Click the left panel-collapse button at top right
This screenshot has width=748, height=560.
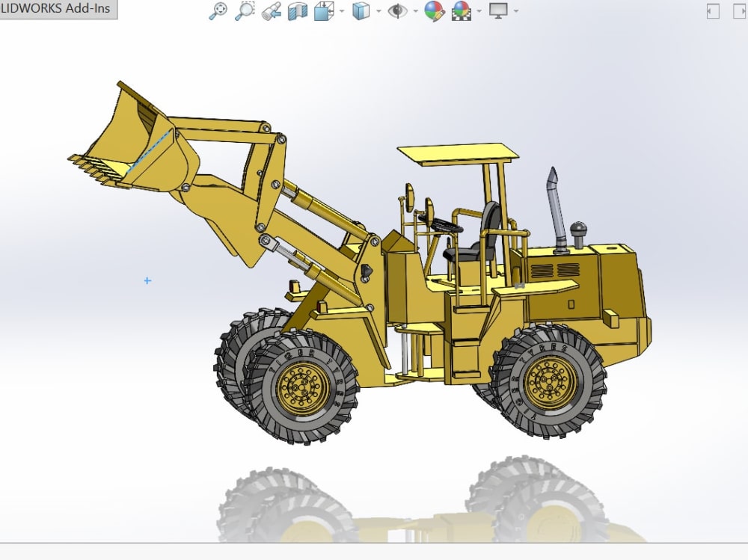[713, 11]
